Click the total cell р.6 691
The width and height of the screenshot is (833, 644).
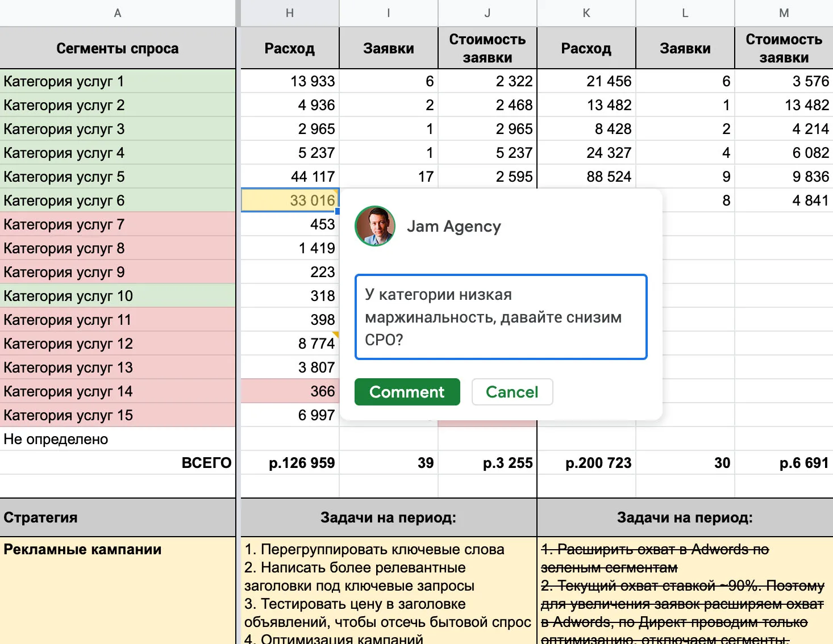click(784, 463)
